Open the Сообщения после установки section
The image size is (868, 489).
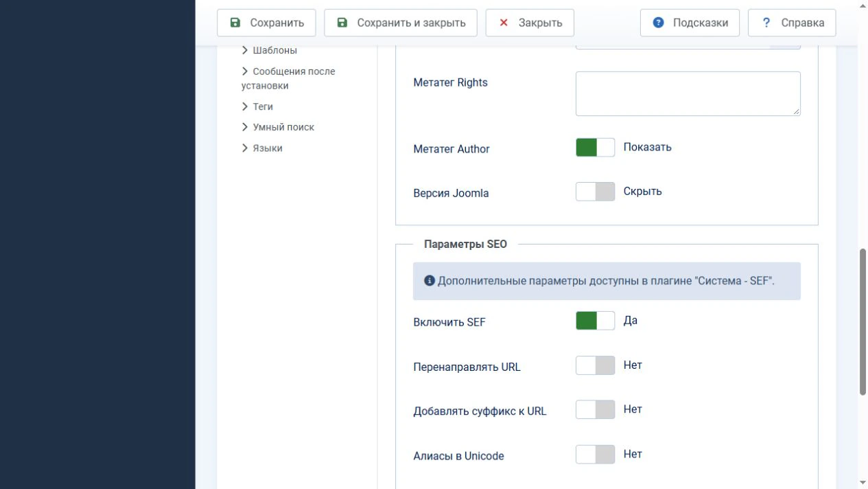point(288,78)
